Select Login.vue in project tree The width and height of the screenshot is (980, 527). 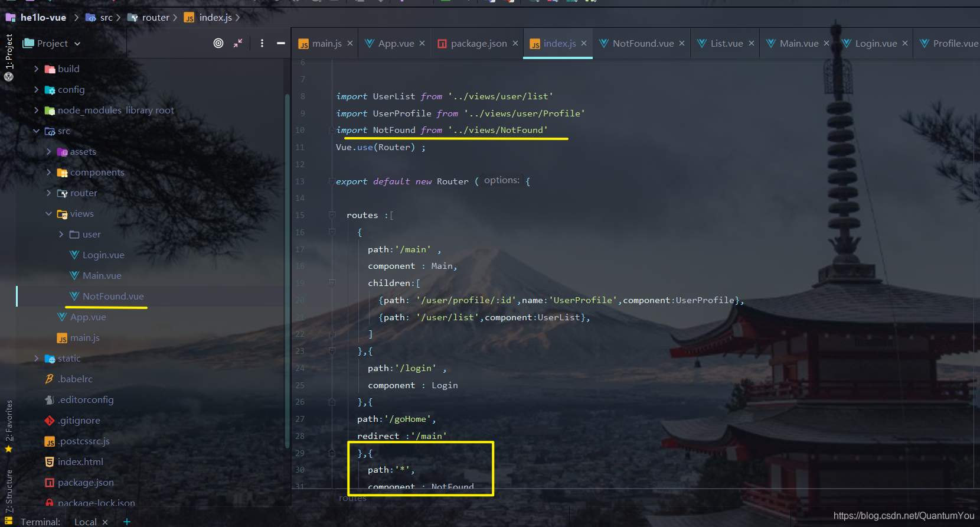click(103, 255)
